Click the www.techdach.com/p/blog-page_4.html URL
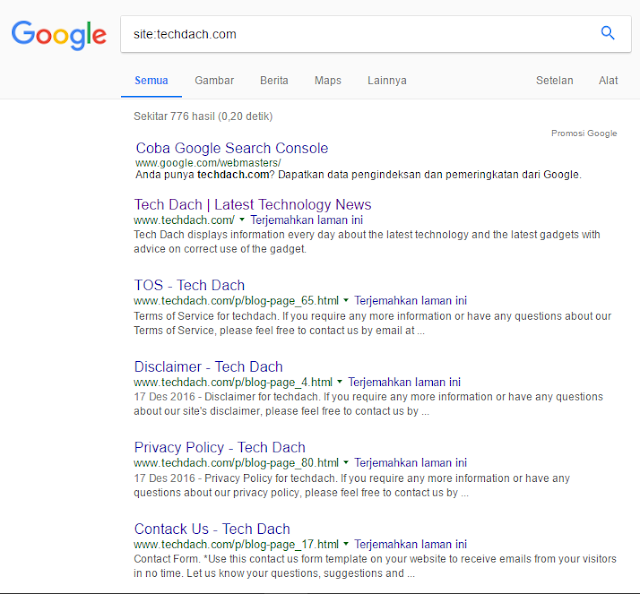Screen dimensions: 640x594 233,382
